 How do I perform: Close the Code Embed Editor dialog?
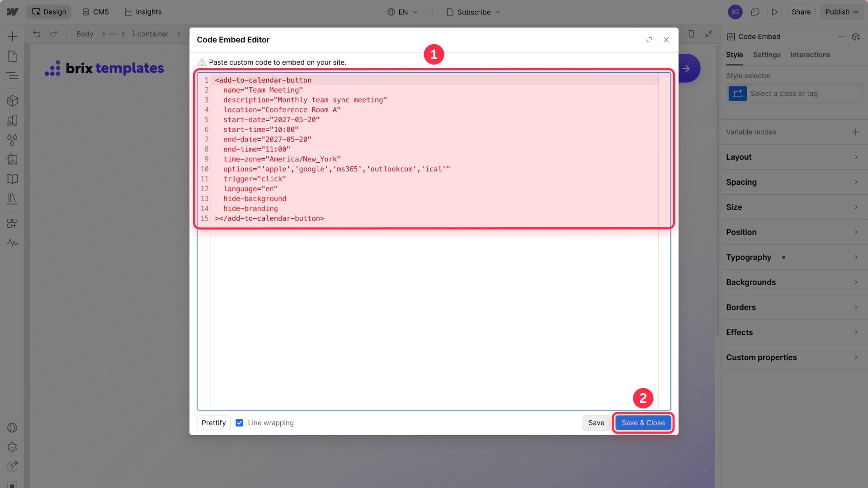666,40
